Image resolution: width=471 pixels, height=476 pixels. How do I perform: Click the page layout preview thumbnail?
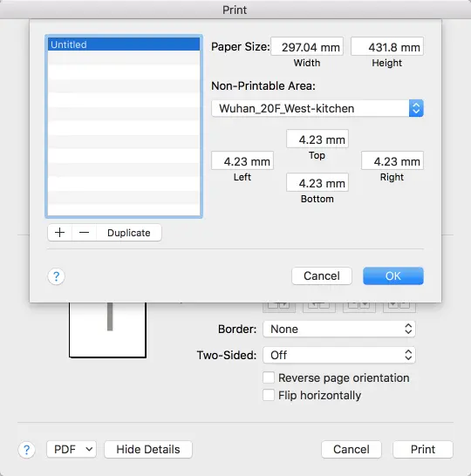click(x=107, y=330)
